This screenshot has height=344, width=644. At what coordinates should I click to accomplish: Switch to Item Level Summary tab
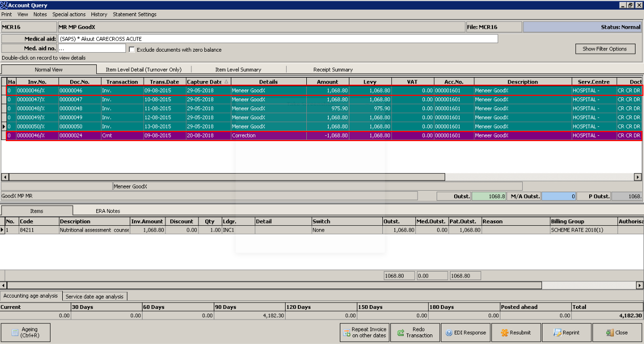point(238,70)
